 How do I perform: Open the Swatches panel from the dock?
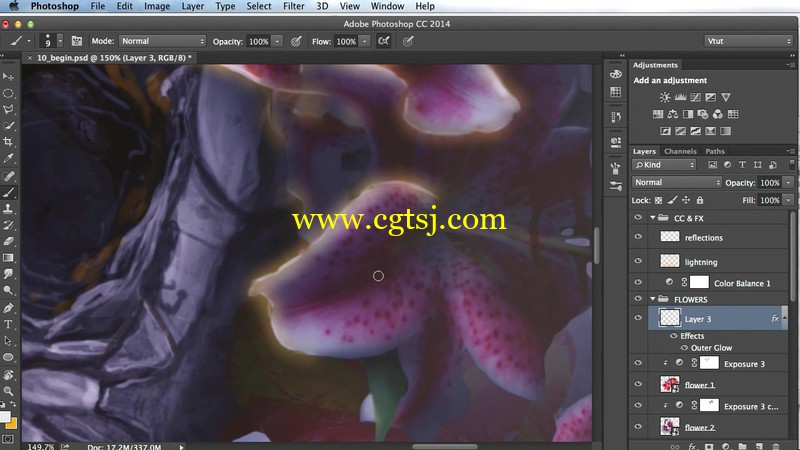616,92
